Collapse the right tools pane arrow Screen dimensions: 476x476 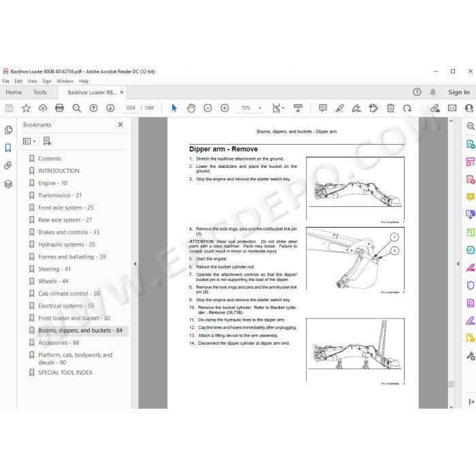[x=458, y=264]
